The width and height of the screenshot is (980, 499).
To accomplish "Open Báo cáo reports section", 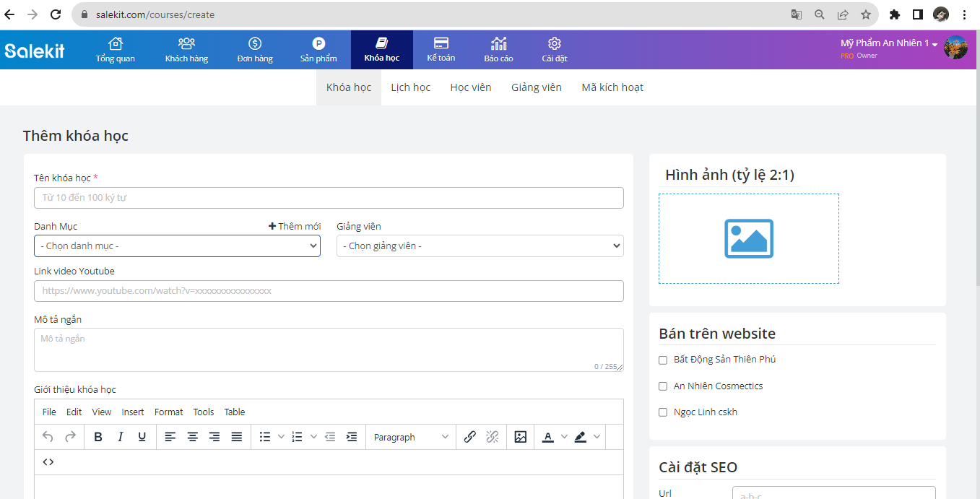I will pyautogui.click(x=498, y=50).
